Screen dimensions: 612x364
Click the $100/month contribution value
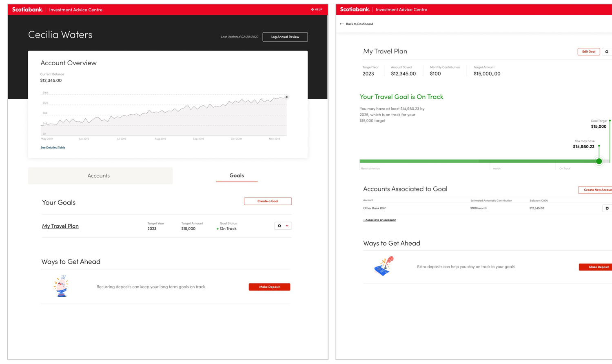[x=479, y=208]
